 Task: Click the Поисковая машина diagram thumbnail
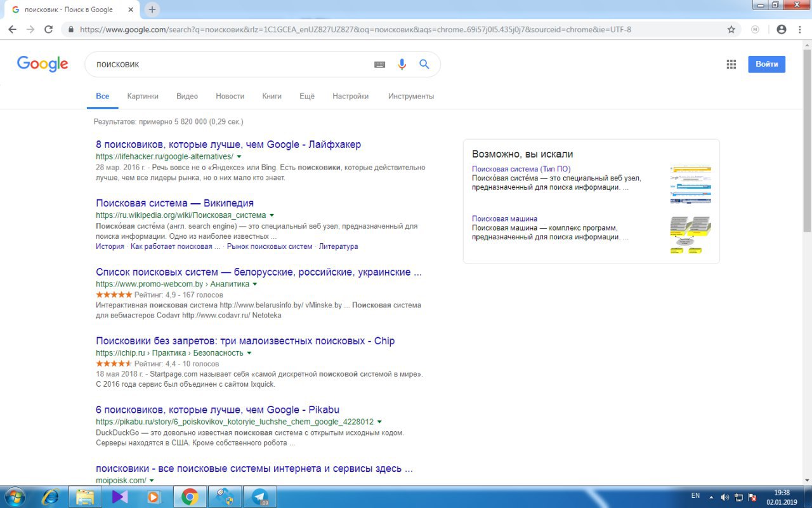point(690,235)
